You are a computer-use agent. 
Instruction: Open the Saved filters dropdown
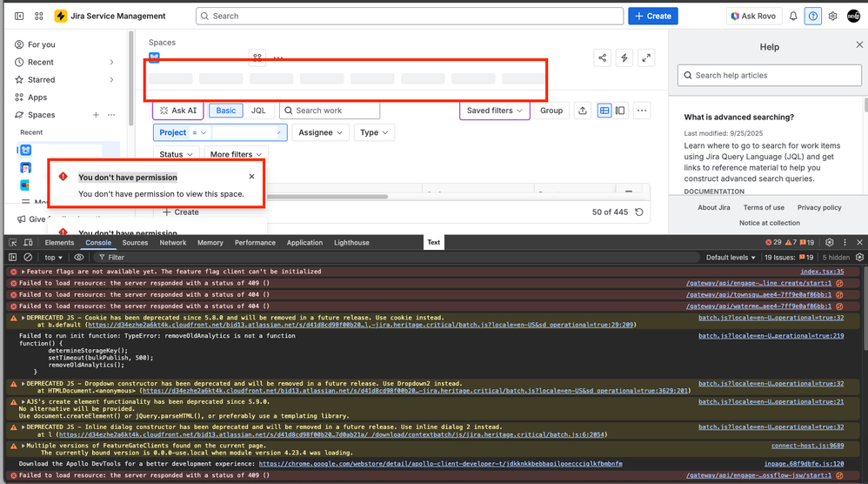pos(494,111)
